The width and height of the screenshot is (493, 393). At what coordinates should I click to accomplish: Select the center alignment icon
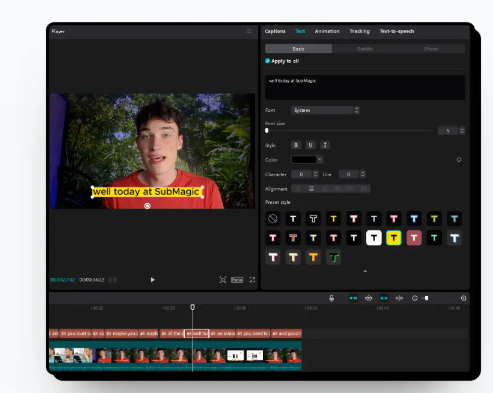click(311, 189)
